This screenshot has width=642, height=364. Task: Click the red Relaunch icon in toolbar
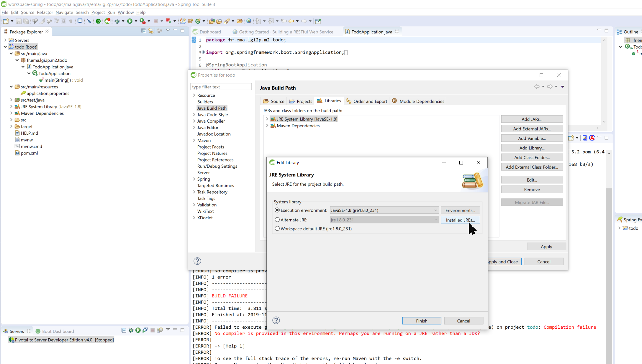pyautogui.click(x=168, y=21)
